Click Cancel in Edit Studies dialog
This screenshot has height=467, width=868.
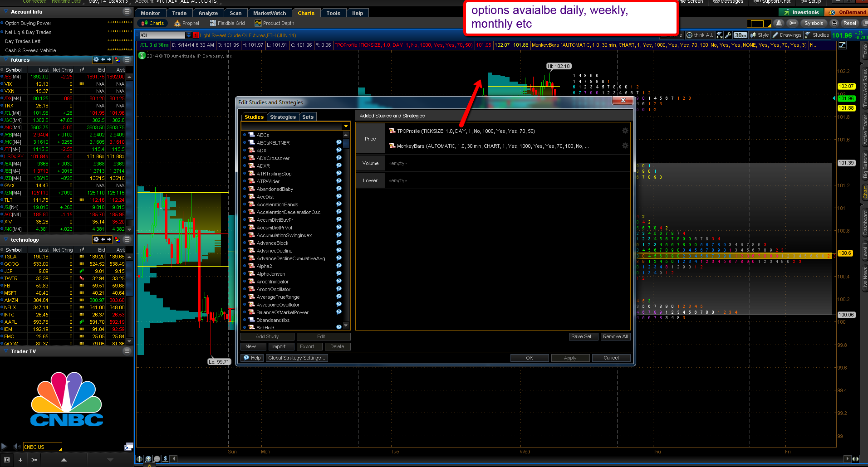coord(611,358)
